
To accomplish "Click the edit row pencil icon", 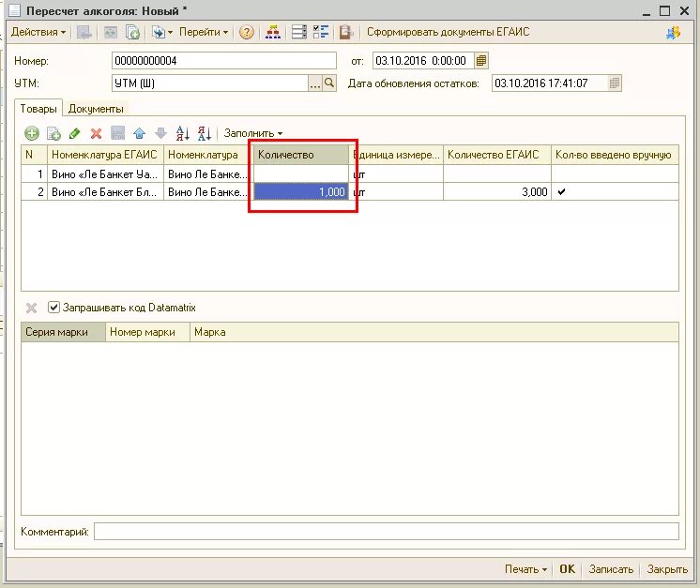I will click(74, 133).
